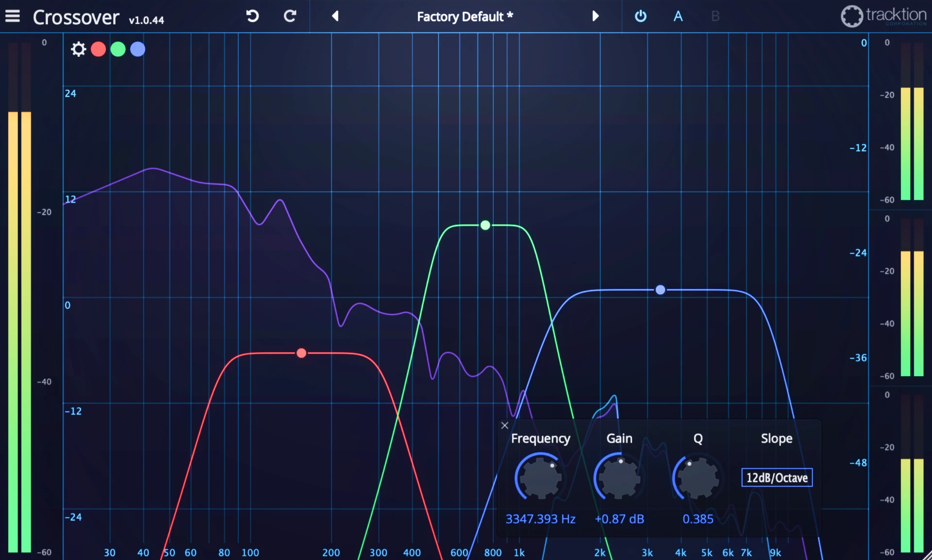
Task: Select the green band node on its curve
Action: tap(485, 225)
